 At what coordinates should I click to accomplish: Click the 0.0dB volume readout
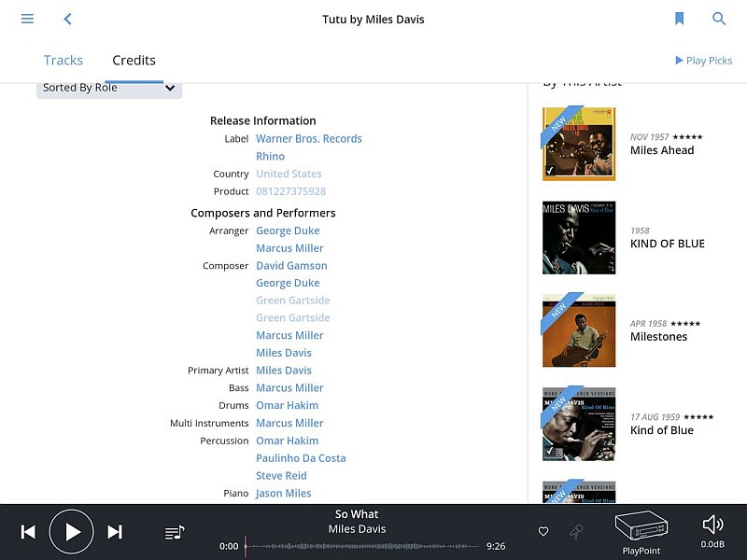712,544
